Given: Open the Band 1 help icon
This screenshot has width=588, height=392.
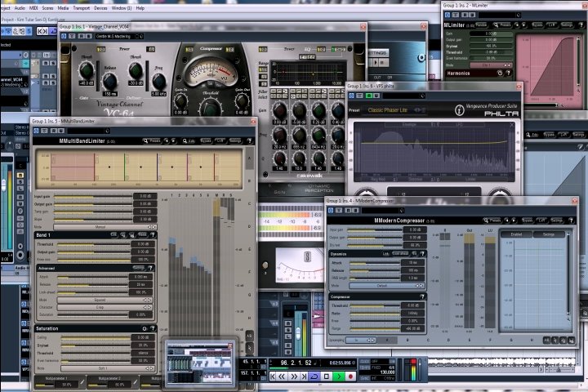Looking at the screenshot, I should click(153, 235).
